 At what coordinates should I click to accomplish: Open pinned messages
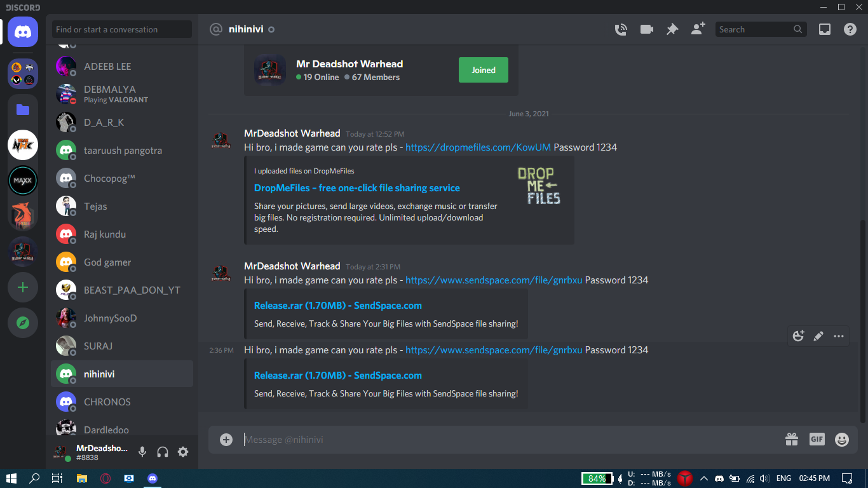coord(672,29)
